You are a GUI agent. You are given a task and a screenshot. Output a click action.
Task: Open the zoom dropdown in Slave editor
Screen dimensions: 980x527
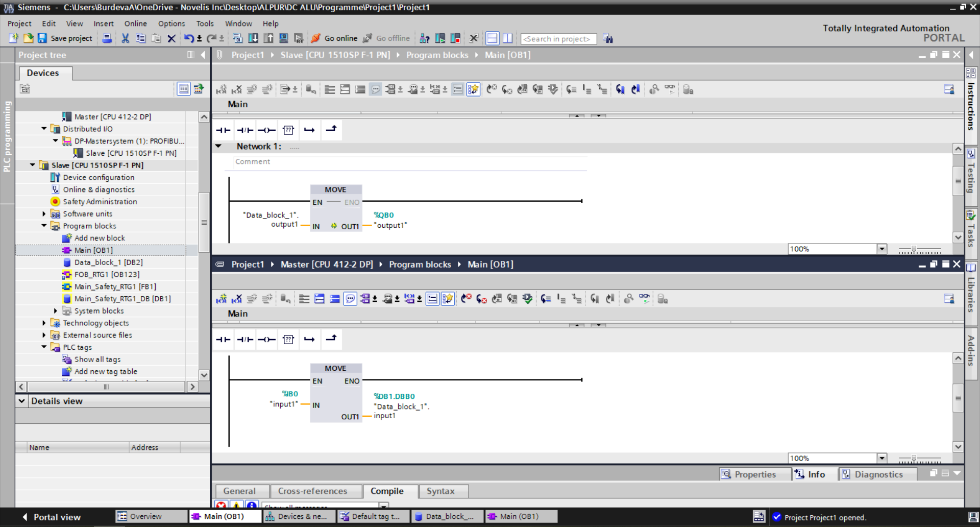[x=881, y=249]
